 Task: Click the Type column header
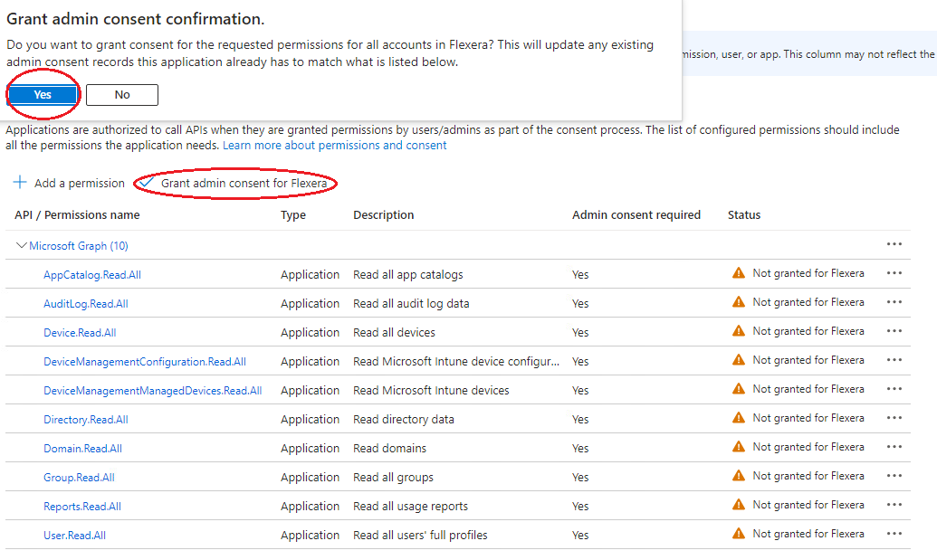(293, 215)
